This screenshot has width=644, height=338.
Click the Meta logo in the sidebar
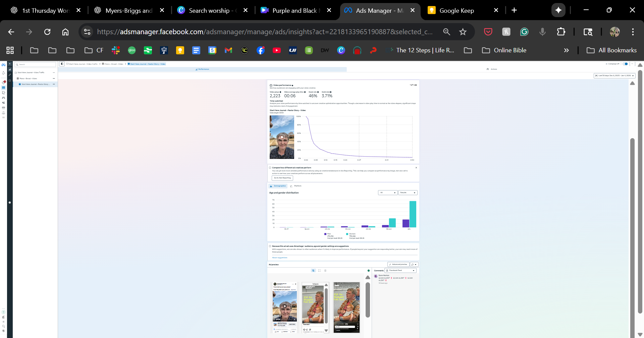point(3,65)
